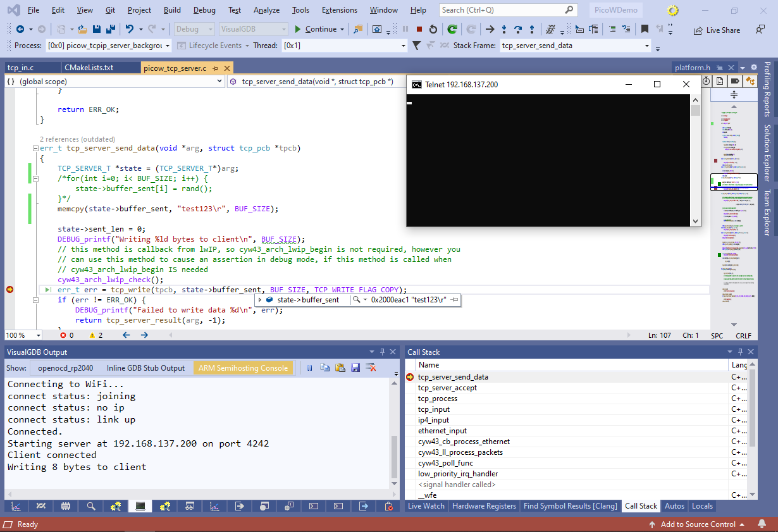
Task: Save VisualGDB output to file icon
Action: pyautogui.click(x=355, y=368)
